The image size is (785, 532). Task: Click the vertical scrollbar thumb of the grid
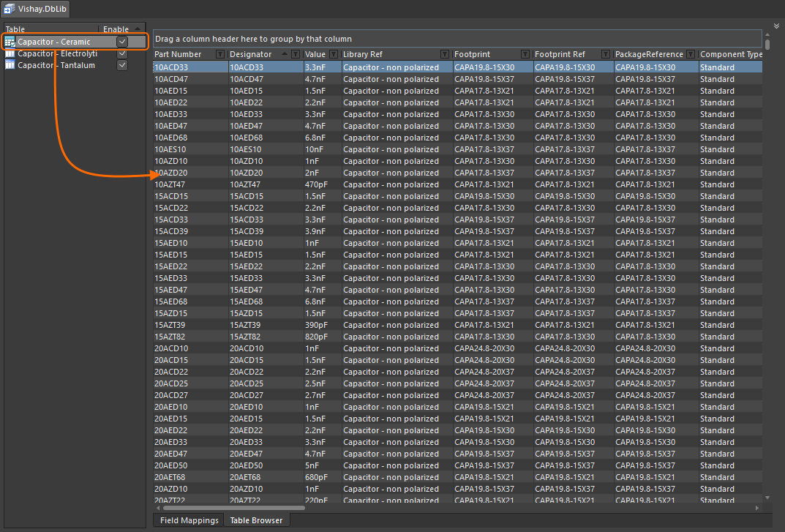[767, 45]
